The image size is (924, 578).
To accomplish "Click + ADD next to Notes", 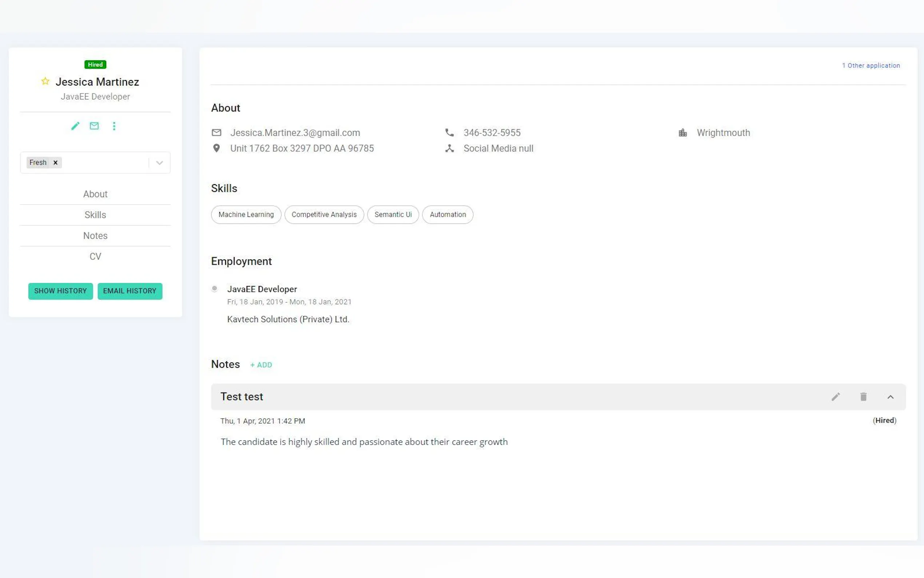I will [261, 365].
